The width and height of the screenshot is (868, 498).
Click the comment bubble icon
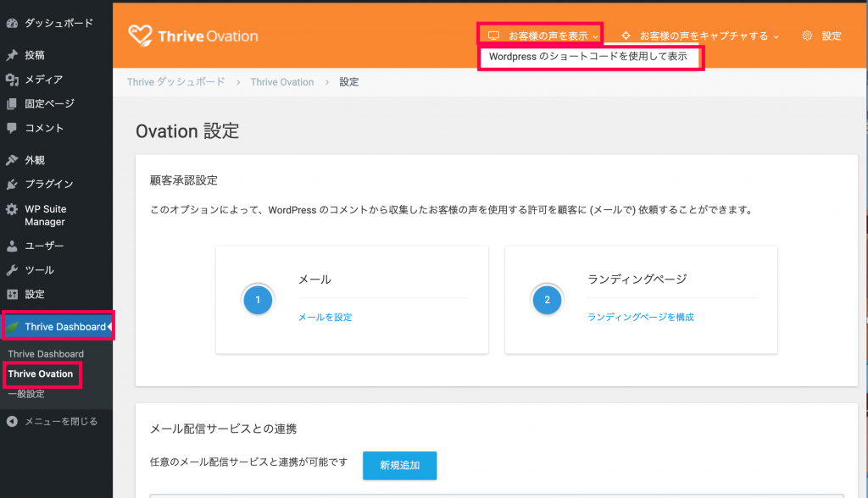click(x=12, y=128)
